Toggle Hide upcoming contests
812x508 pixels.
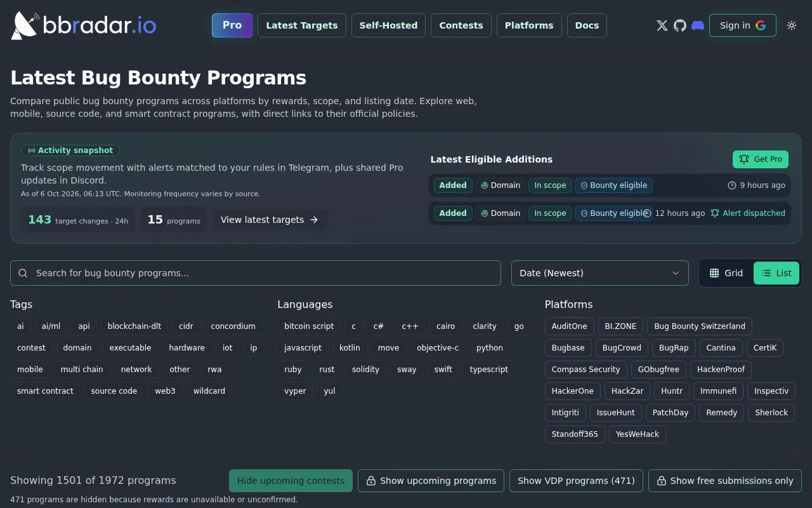click(291, 481)
